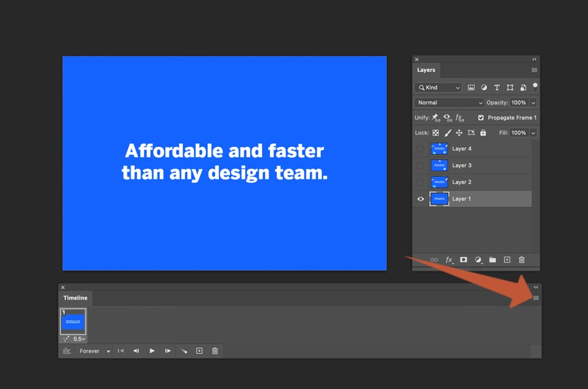Create a new fill or adjustment layer
This screenshot has width=588, height=389.
478,260
